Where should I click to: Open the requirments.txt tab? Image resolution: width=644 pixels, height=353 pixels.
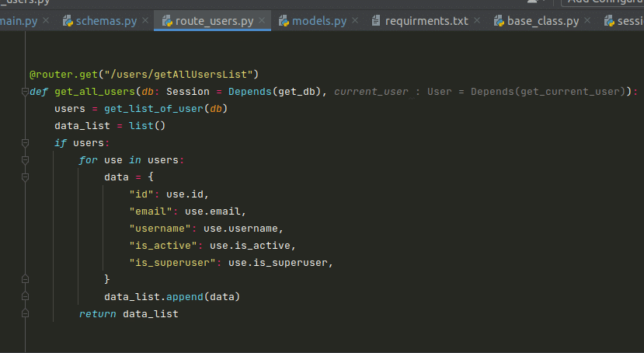point(426,20)
